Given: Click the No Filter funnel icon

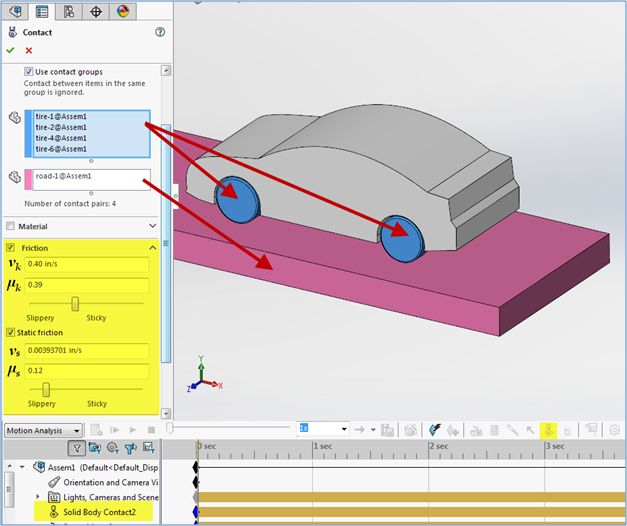Looking at the screenshot, I should coord(77,448).
